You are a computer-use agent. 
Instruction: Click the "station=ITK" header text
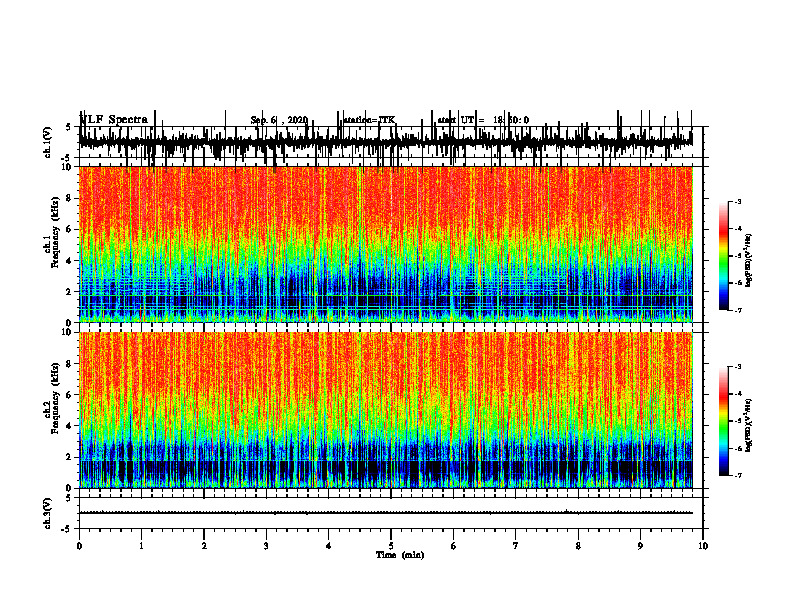point(369,120)
